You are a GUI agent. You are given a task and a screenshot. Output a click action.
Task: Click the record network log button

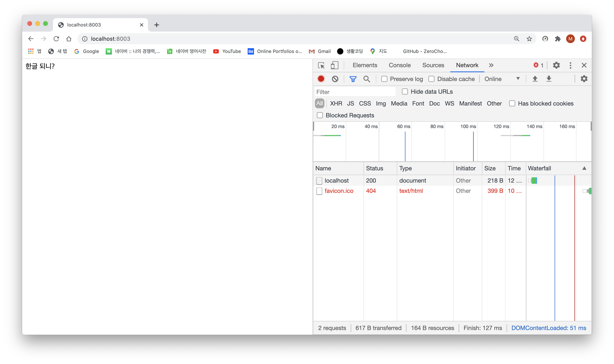coord(321,79)
